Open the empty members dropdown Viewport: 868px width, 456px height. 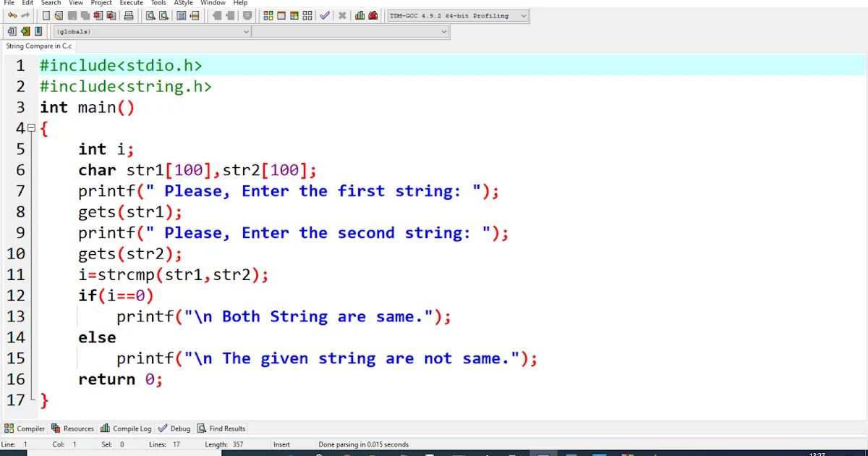pyautogui.click(x=351, y=31)
